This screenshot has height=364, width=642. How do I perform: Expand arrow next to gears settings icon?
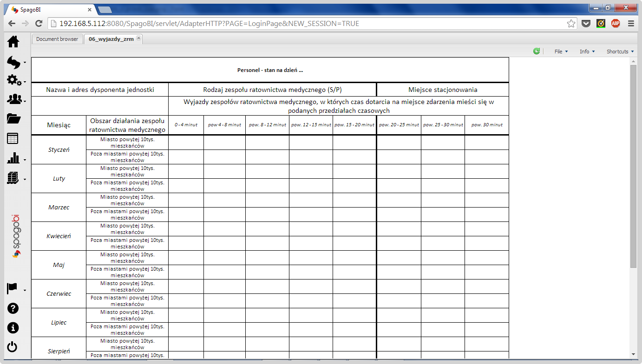pos(25,82)
